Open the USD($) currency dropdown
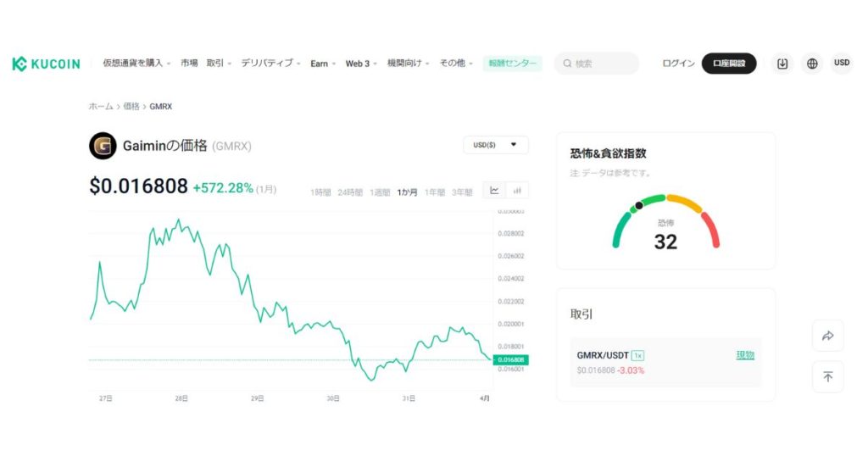The height and width of the screenshot is (456, 868). click(495, 145)
